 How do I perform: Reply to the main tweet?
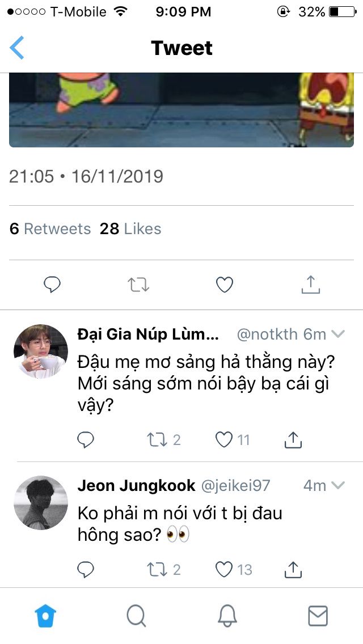click(x=52, y=285)
